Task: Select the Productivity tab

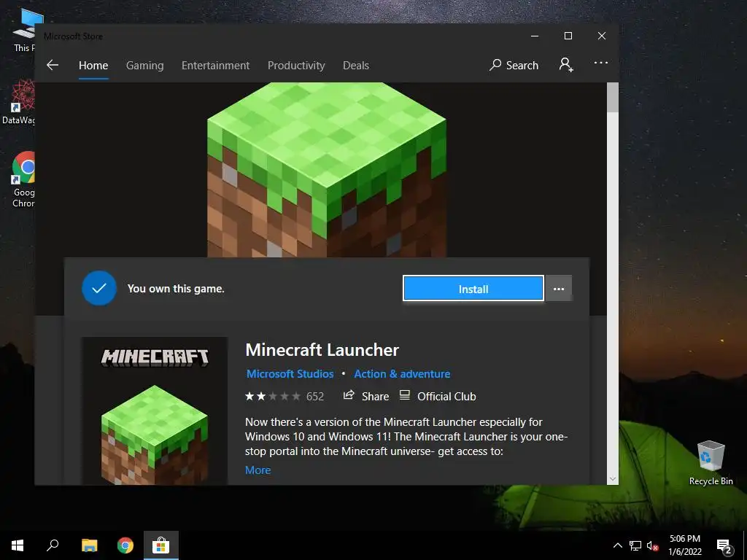Action: click(x=296, y=65)
